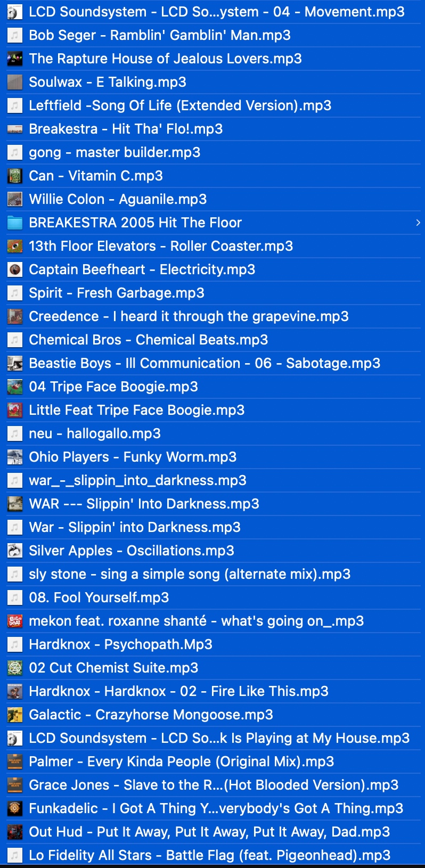The height and width of the screenshot is (868, 425).
Task: Select Bob Seger - Ramblin' Gamblin' Man.mp3
Action: pos(160,35)
